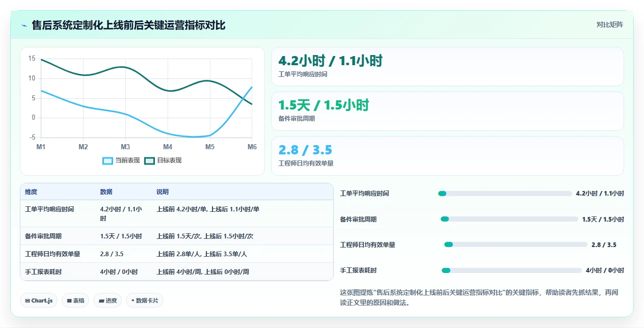Click progress value 2.8 / 3.5
Screen dimensions: 644x328
(x=604, y=244)
